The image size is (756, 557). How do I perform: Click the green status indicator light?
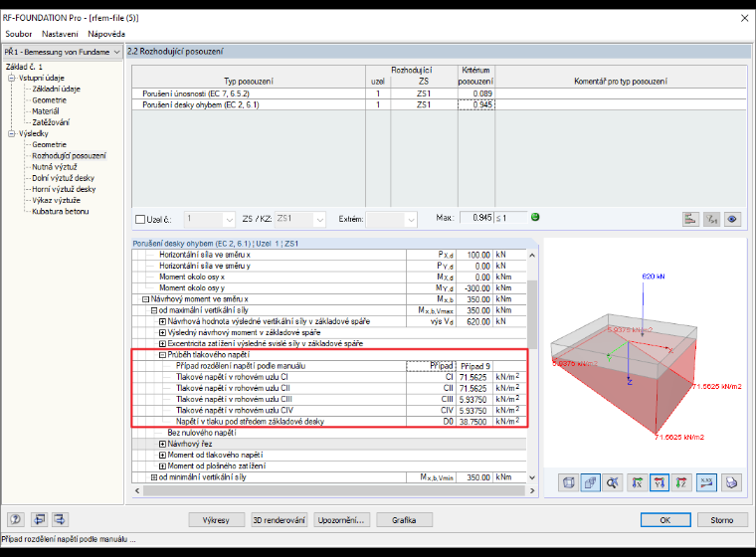click(535, 217)
